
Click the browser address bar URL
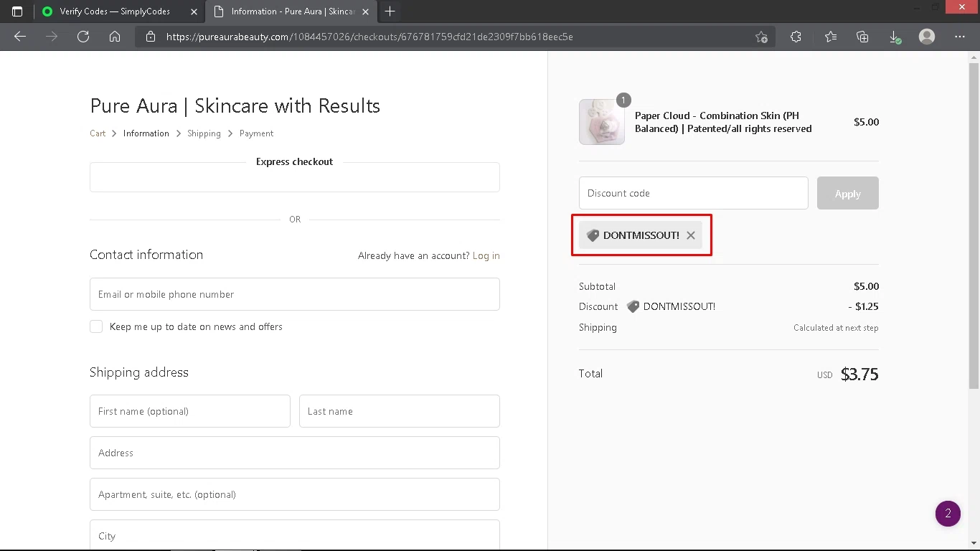369,37
